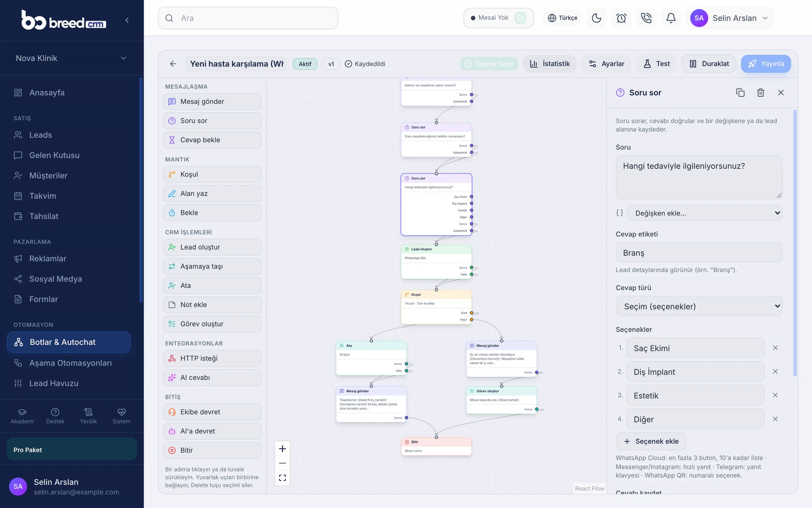Open the notifications bell

click(x=671, y=18)
